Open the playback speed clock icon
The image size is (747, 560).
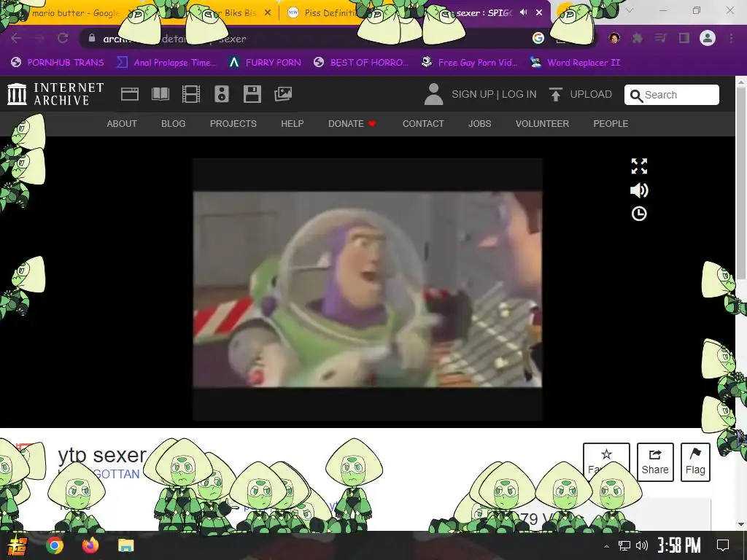coord(639,214)
